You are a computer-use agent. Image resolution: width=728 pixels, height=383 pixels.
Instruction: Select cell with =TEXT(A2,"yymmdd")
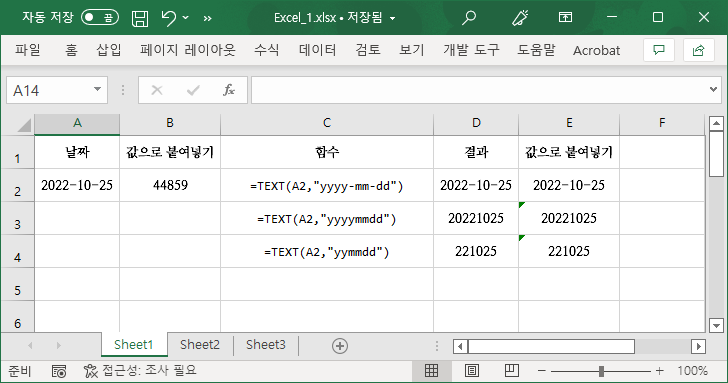327,252
